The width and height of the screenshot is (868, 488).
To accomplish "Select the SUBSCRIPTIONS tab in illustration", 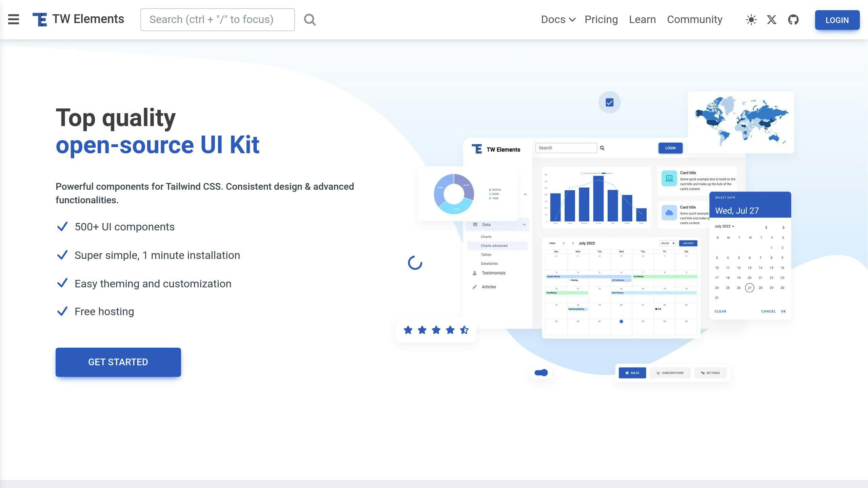I will (x=670, y=373).
